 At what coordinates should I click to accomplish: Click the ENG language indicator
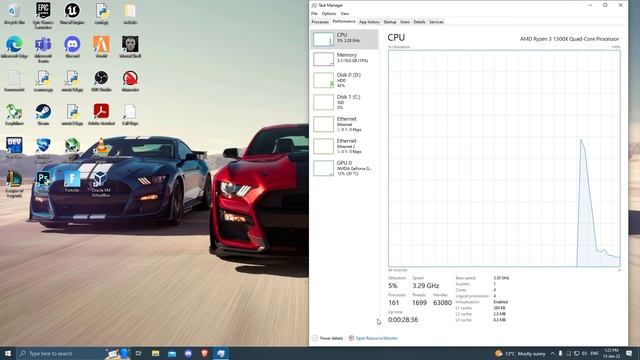coord(595,353)
